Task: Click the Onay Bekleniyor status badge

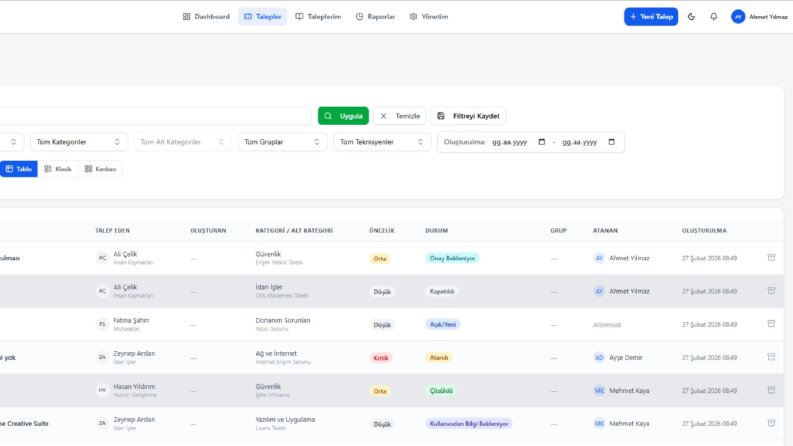Action: click(x=452, y=258)
